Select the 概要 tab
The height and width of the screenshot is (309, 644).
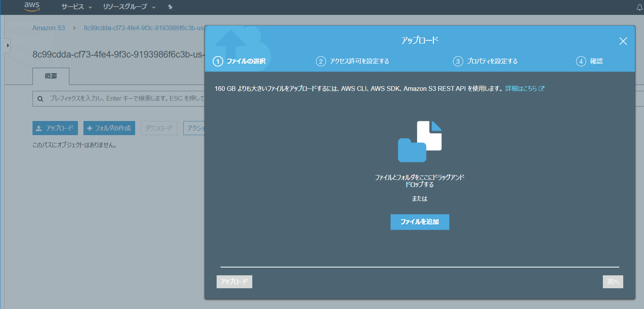(51, 76)
